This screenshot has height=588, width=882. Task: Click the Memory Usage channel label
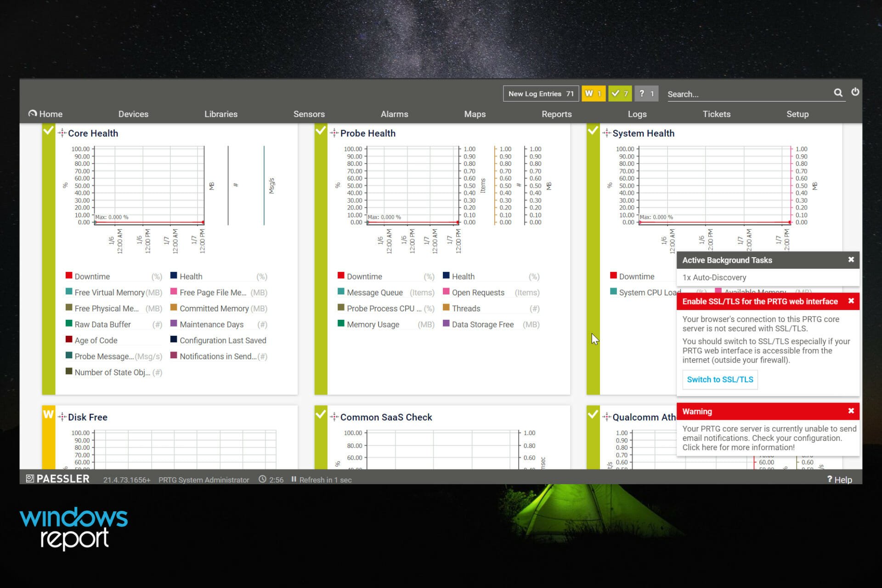(373, 324)
